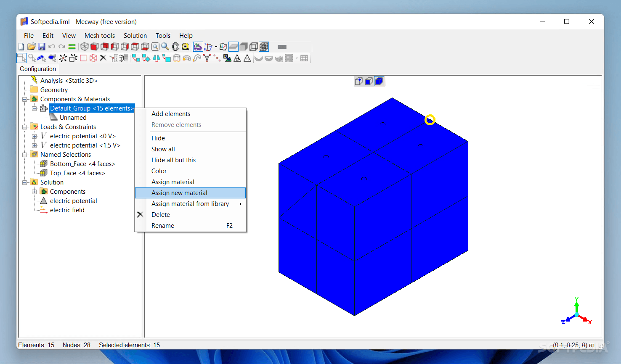Undo the last action
Screen dimensions: 621x364
coord(51,46)
